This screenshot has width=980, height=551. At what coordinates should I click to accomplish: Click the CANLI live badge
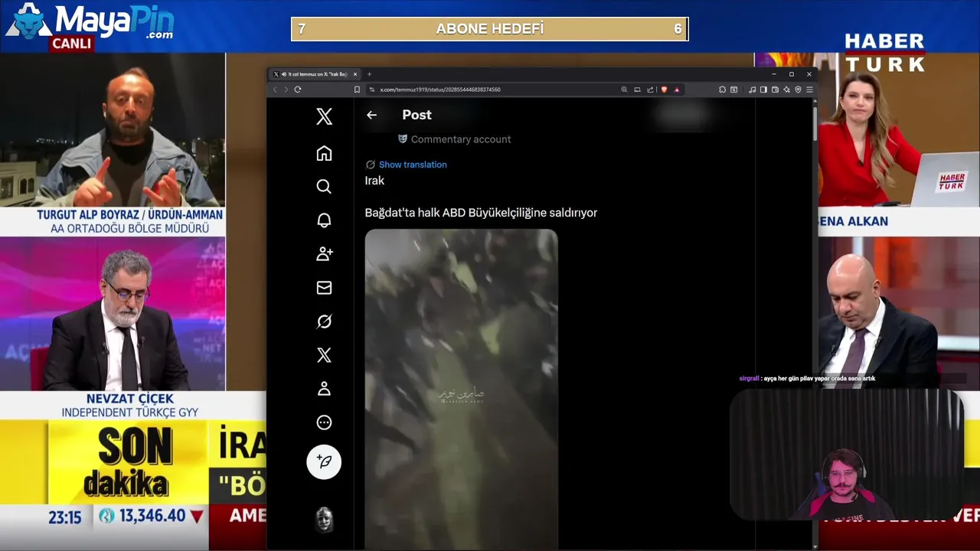tap(71, 44)
